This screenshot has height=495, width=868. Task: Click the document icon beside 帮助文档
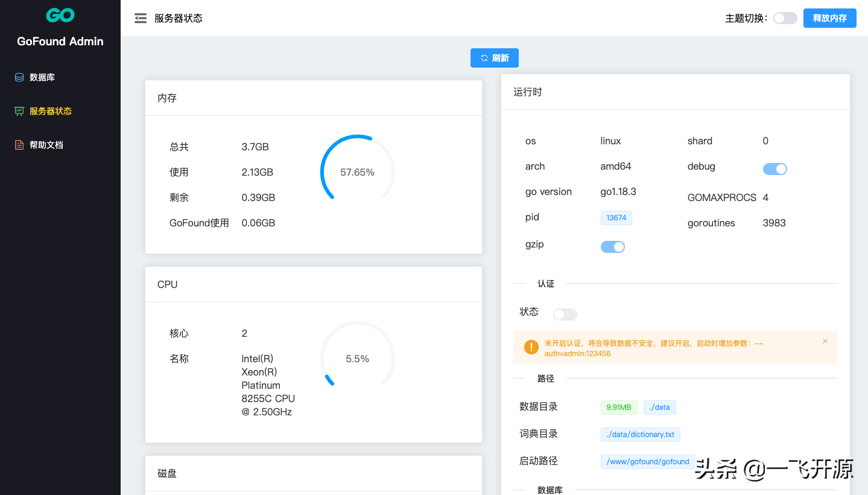19,145
